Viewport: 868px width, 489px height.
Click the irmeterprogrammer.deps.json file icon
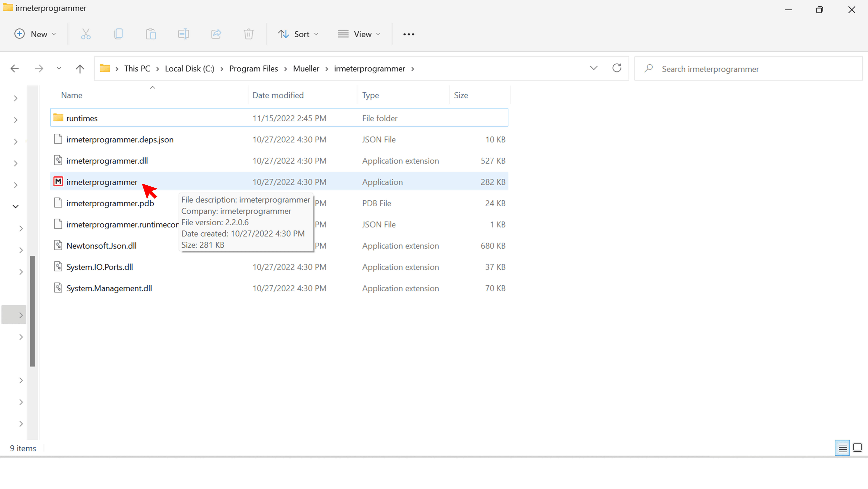(58, 139)
